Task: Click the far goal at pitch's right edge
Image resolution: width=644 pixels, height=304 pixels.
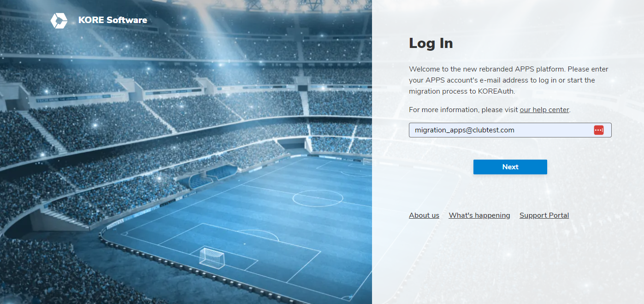Action: 366,161
